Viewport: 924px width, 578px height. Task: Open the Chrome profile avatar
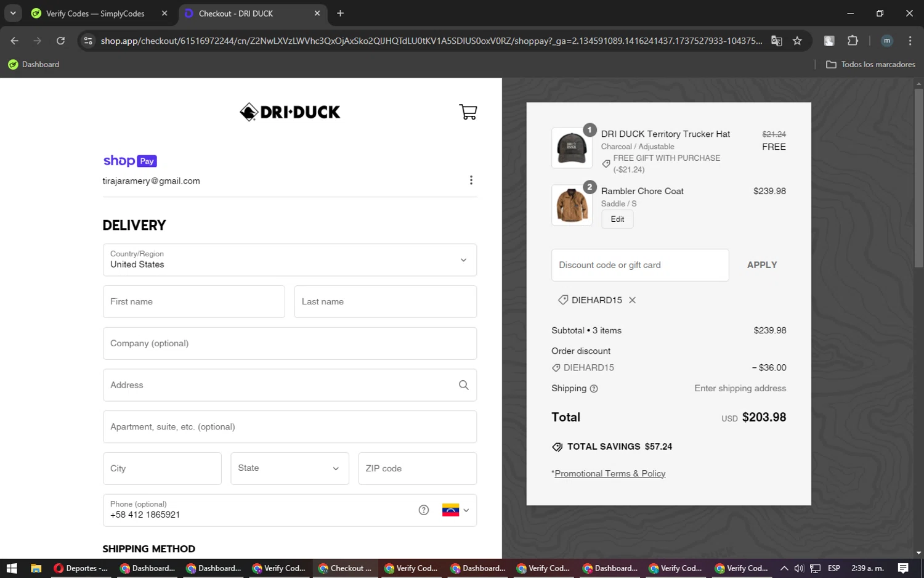pos(887,41)
